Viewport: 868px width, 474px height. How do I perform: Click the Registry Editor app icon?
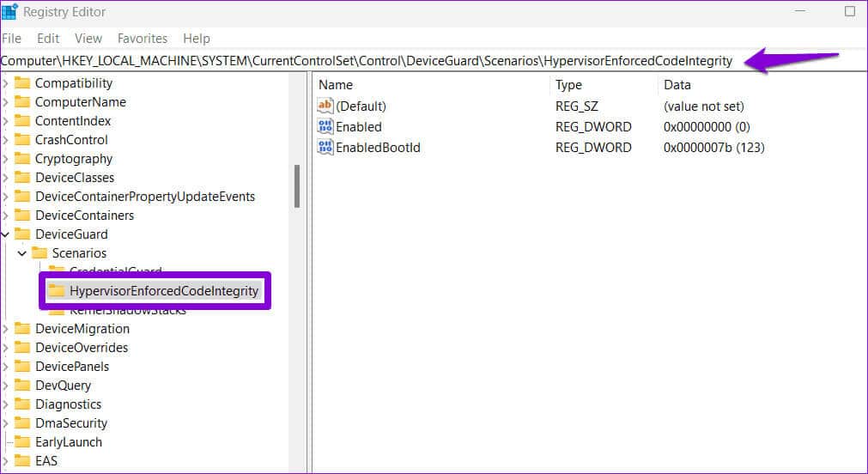(x=9, y=11)
